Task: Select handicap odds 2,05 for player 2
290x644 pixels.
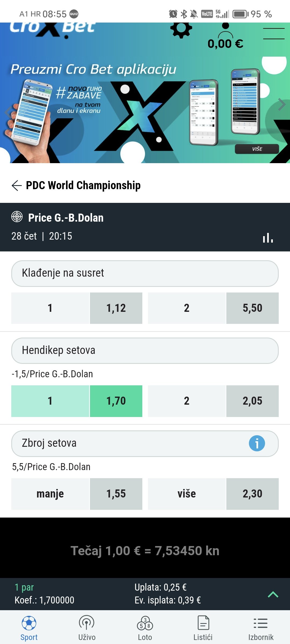Action: (x=252, y=401)
